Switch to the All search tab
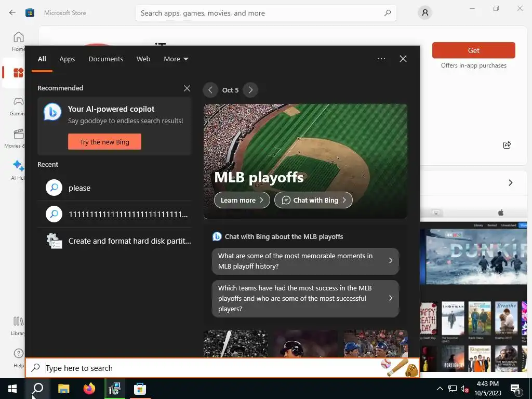532x399 pixels. (42, 59)
